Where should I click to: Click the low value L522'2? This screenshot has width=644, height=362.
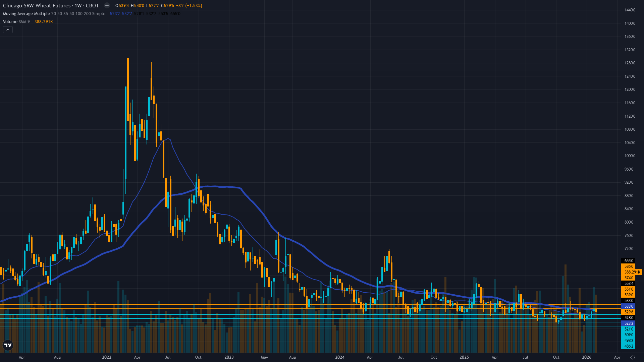click(x=153, y=6)
